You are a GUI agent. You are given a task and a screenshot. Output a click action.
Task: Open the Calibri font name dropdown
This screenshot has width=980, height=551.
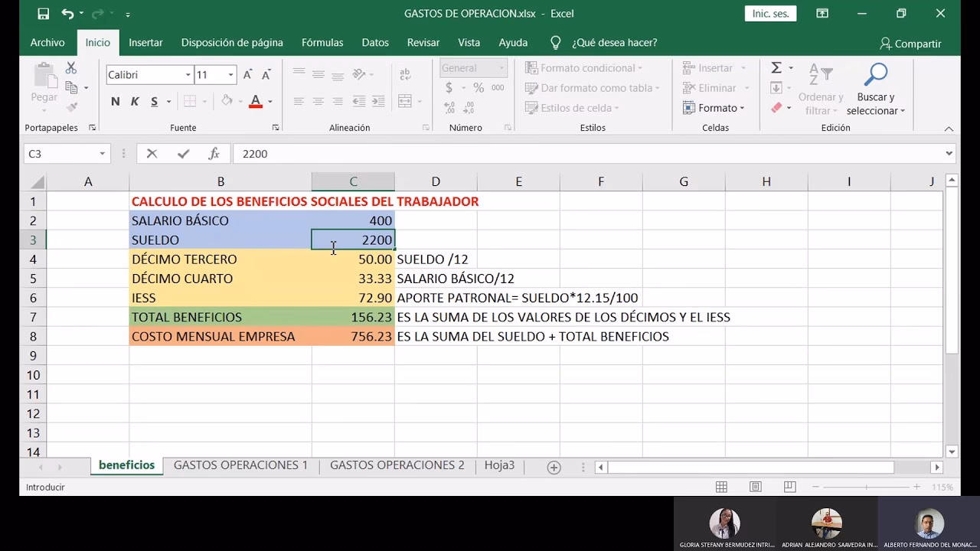(x=188, y=75)
